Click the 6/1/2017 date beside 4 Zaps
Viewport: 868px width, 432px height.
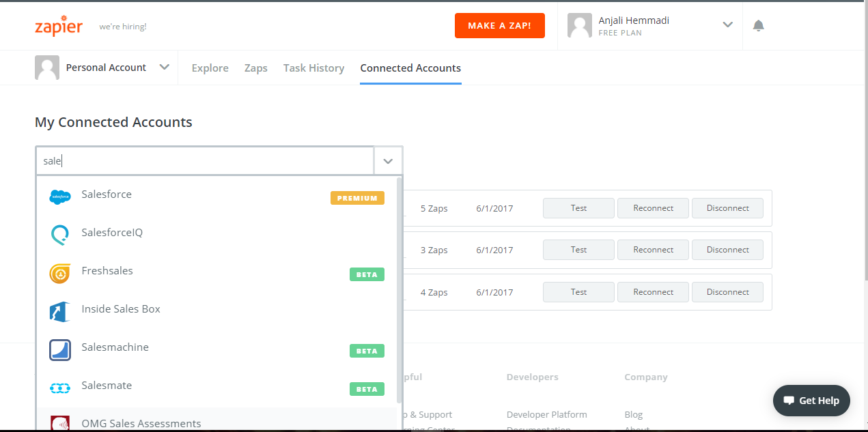point(494,292)
